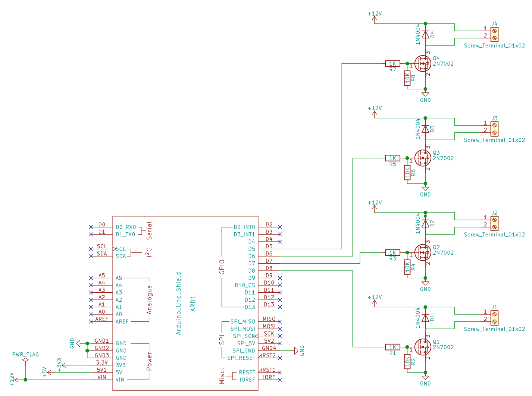Viewport: 532px width, 396px height.
Task: Click the Arduino_Uno_Shield value text
Action: pos(178,304)
